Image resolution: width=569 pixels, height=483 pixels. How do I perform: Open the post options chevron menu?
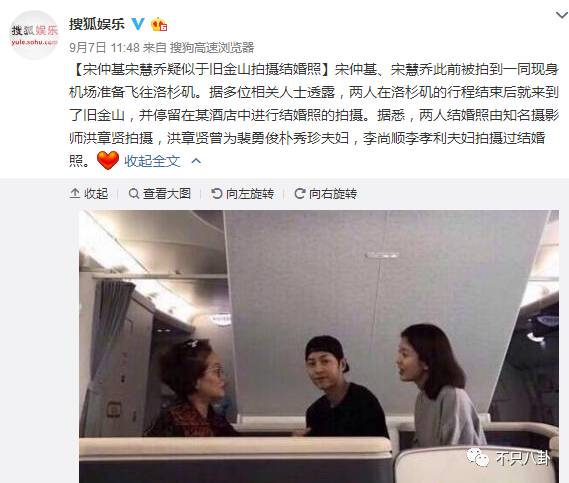tap(562, 15)
